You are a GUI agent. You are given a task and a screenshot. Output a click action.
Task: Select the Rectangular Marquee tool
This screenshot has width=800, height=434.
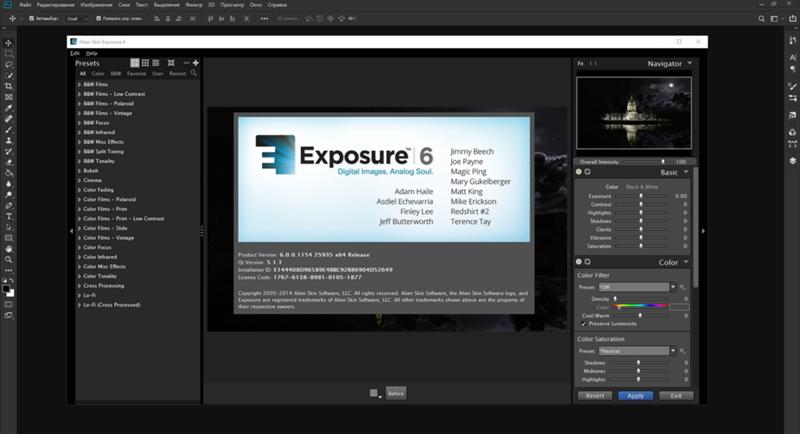click(x=9, y=54)
